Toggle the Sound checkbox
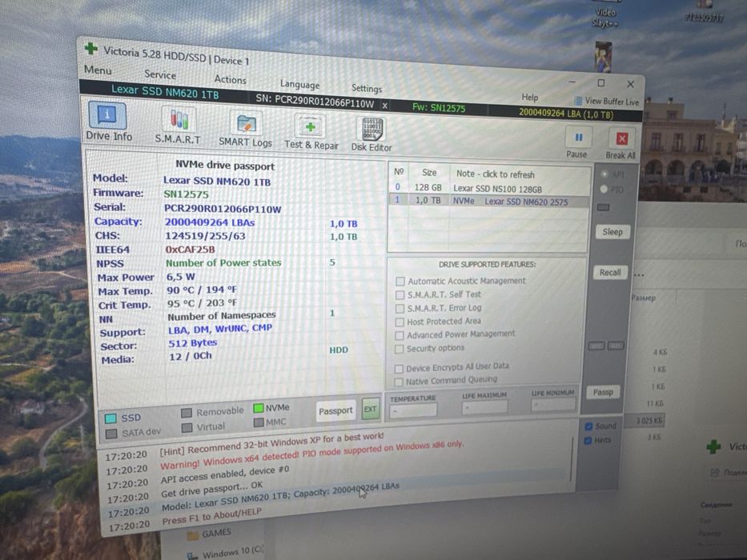 588,426
